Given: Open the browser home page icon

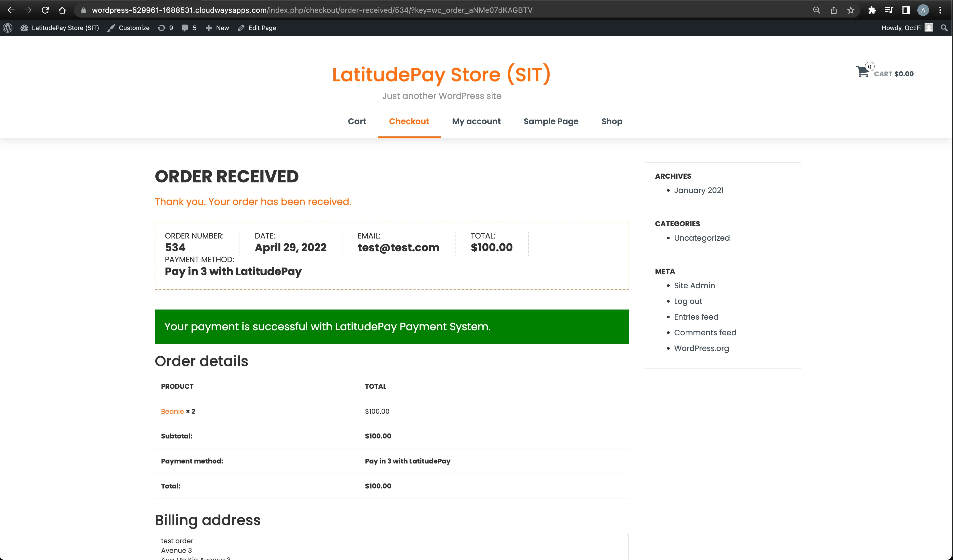Looking at the screenshot, I should [x=63, y=10].
